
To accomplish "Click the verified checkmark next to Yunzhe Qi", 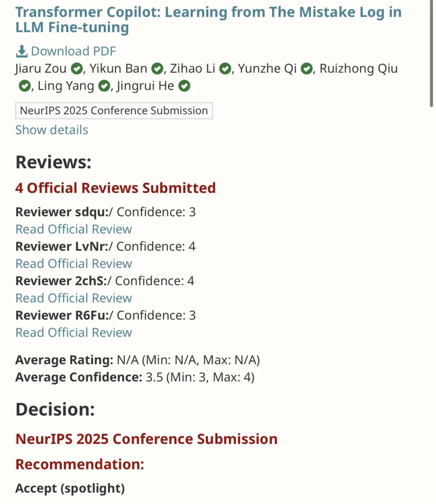I will tap(307, 69).
